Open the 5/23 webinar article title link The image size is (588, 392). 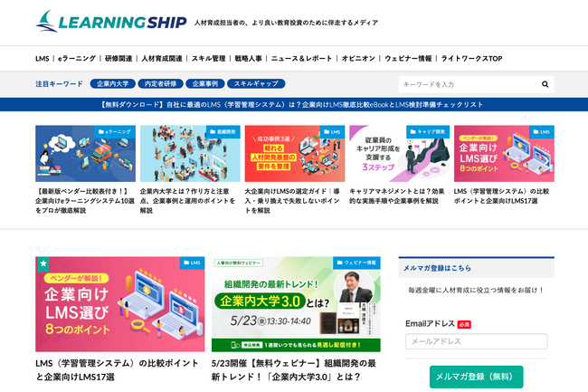(x=294, y=370)
